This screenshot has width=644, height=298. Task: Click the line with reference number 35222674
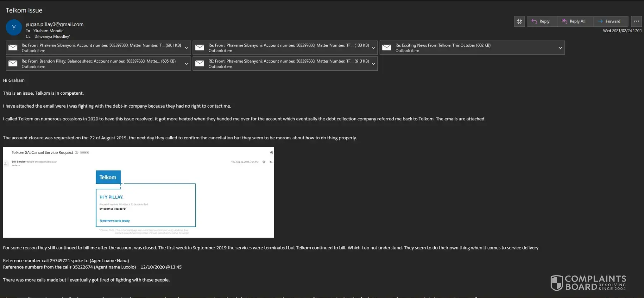click(92, 267)
